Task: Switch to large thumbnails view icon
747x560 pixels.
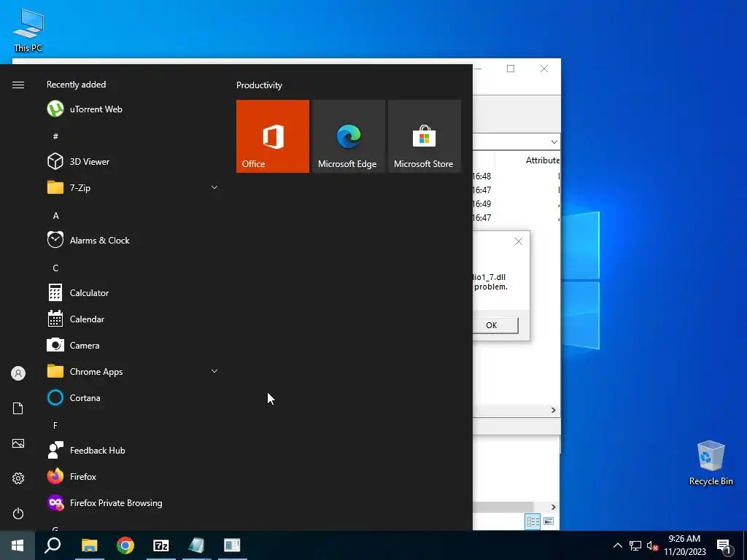Action: (549, 521)
